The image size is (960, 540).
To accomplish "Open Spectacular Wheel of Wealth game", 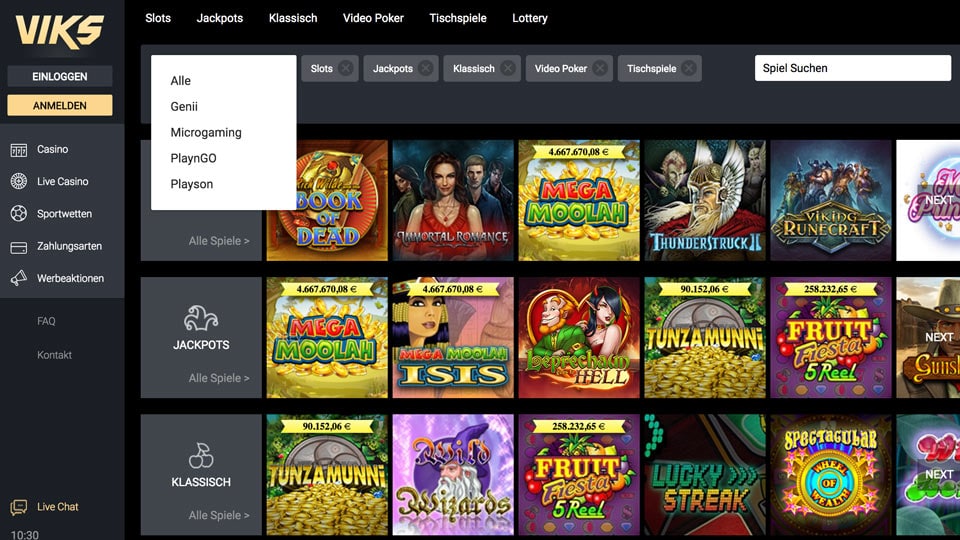I will (x=831, y=474).
